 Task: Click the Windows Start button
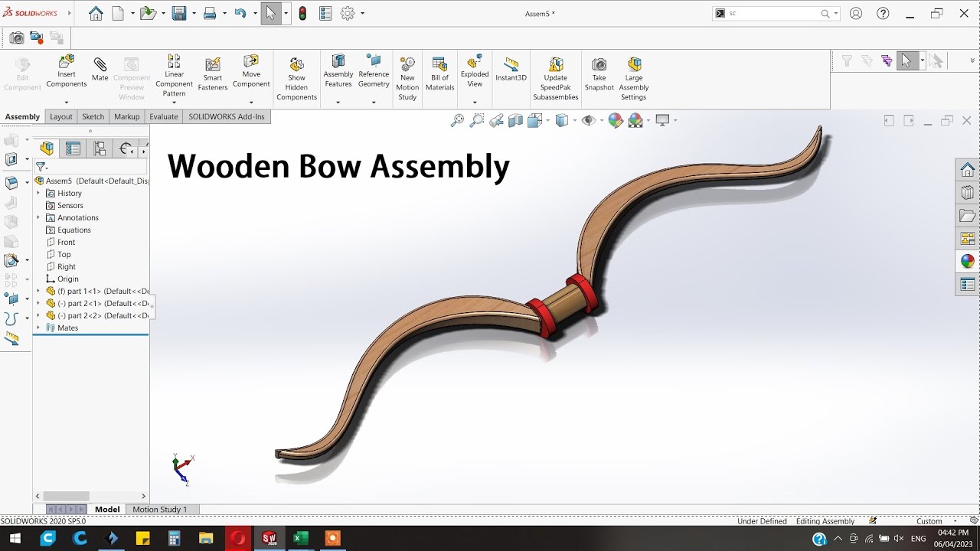coord(15,538)
